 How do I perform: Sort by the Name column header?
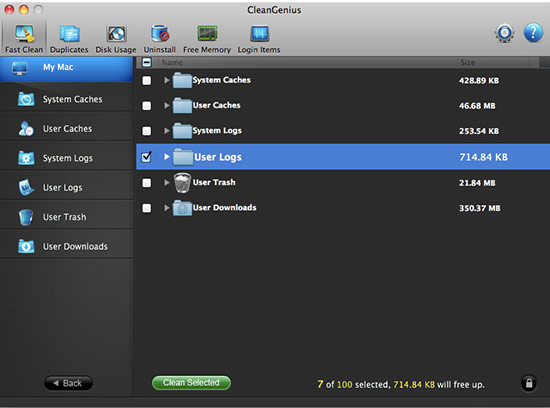pyautogui.click(x=172, y=62)
